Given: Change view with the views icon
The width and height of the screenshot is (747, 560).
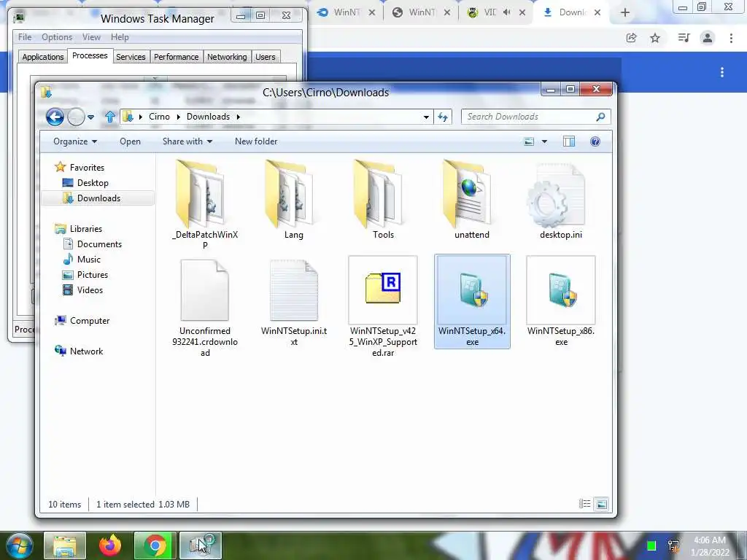Looking at the screenshot, I should pos(529,141).
